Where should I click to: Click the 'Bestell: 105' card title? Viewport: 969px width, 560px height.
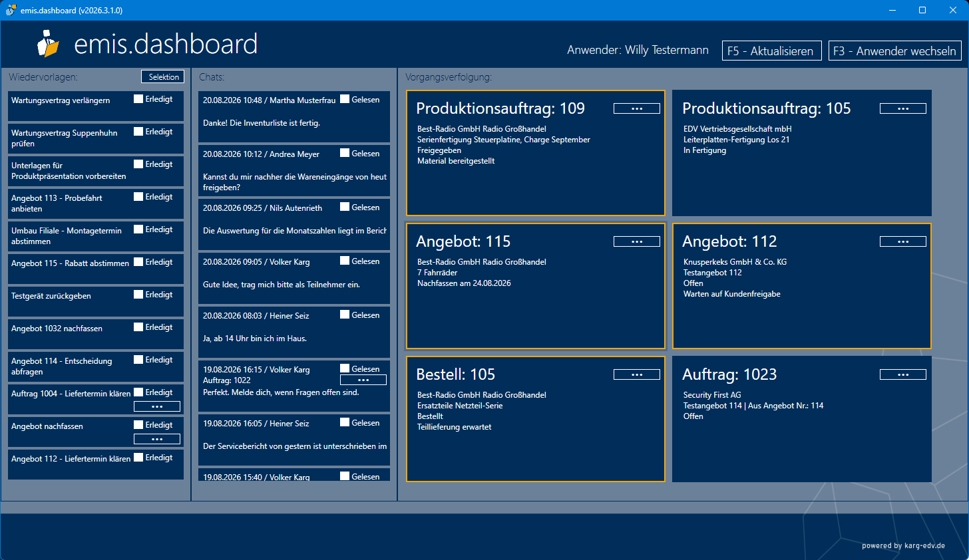[x=456, y=374]
